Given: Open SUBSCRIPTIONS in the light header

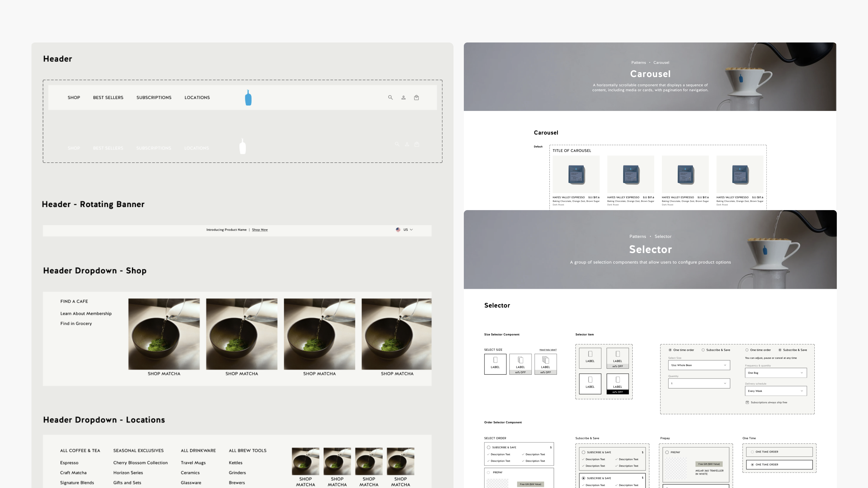Looking at the screenshot, I should click(154, 98).
